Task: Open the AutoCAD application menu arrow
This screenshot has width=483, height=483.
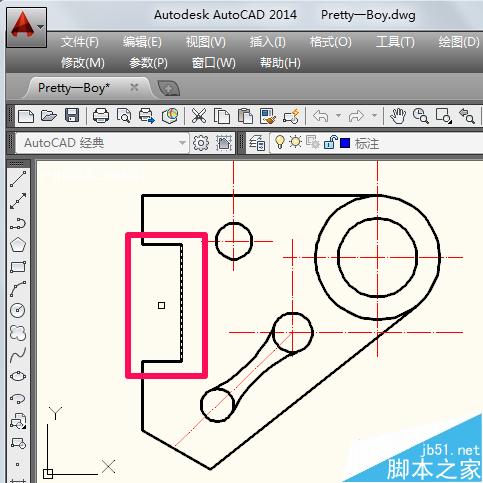Action: [41, 27]
